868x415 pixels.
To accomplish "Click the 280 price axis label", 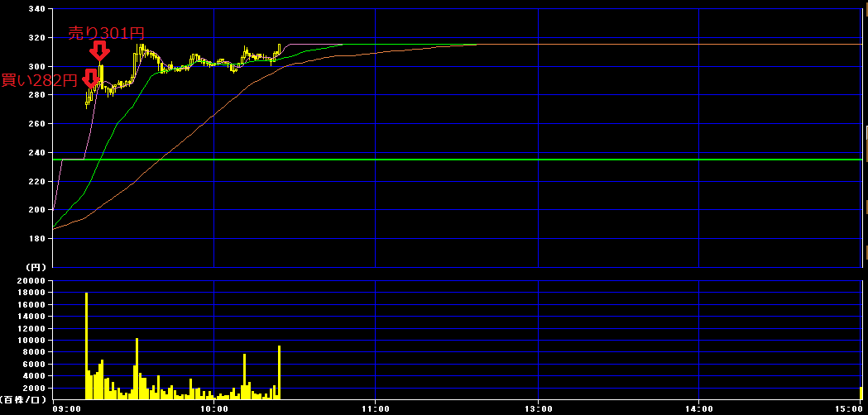I will [36, 95].
